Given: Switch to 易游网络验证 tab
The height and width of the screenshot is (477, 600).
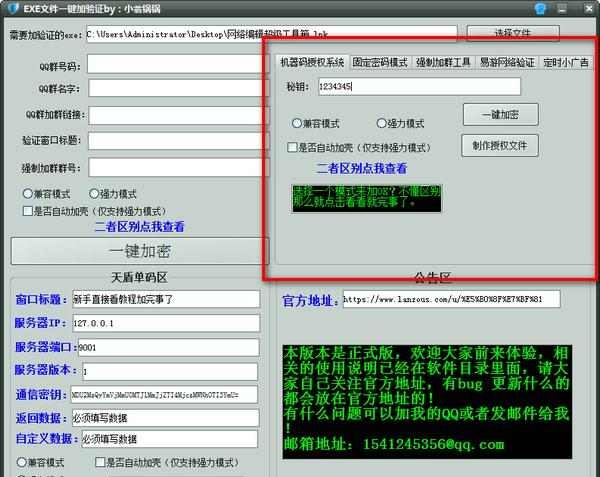Looking at the screenshot, I should pos(507,62).
